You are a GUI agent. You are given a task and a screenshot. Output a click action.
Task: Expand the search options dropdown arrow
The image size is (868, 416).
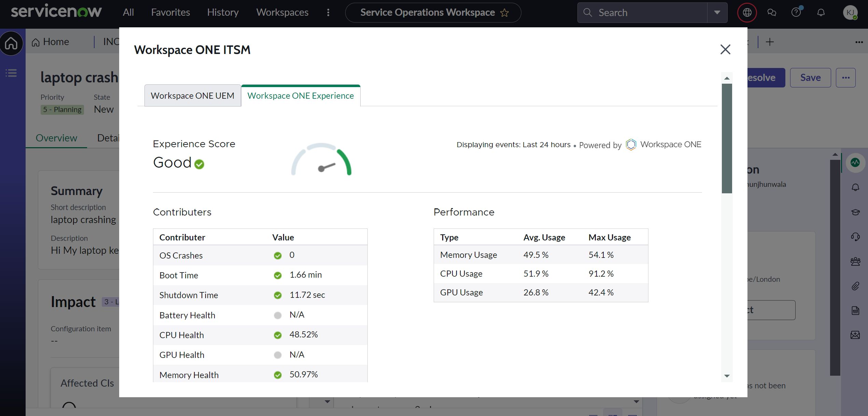(x=717, y=13)
